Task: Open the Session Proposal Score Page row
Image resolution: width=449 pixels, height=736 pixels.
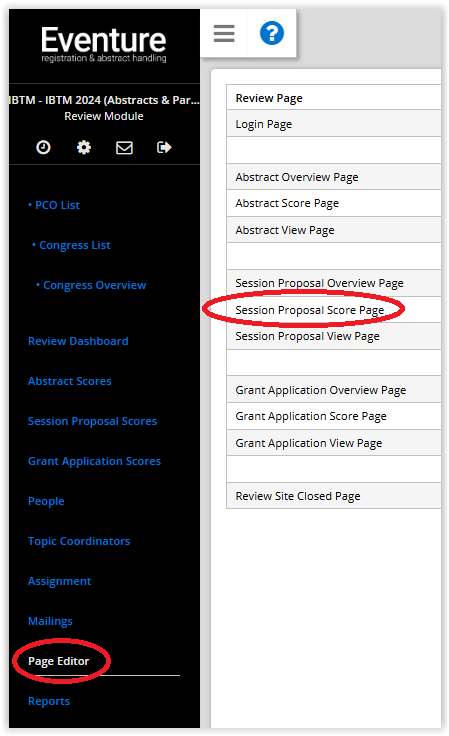Action: (x=334, y=310)
